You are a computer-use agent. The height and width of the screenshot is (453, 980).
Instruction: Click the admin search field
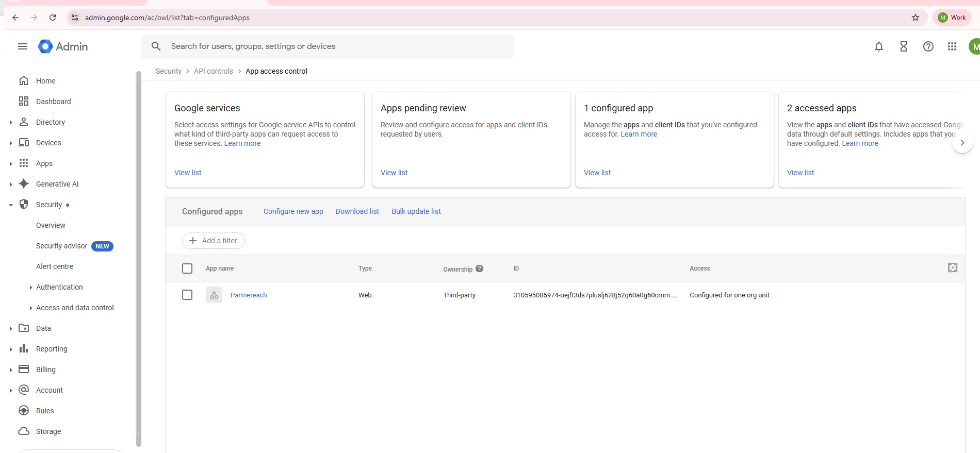(x=328, y=46)
